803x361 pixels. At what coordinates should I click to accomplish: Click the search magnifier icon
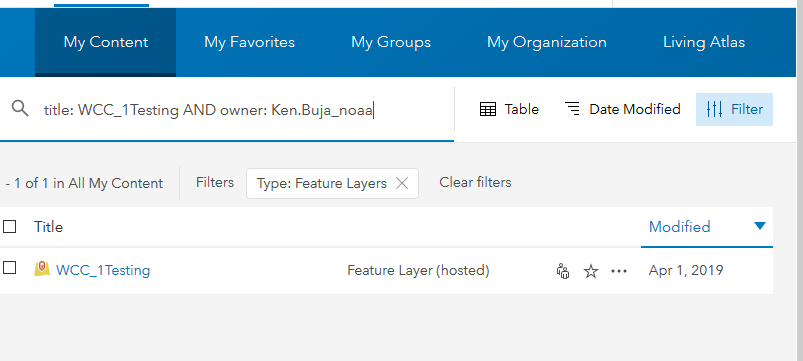tap(20, 109)
